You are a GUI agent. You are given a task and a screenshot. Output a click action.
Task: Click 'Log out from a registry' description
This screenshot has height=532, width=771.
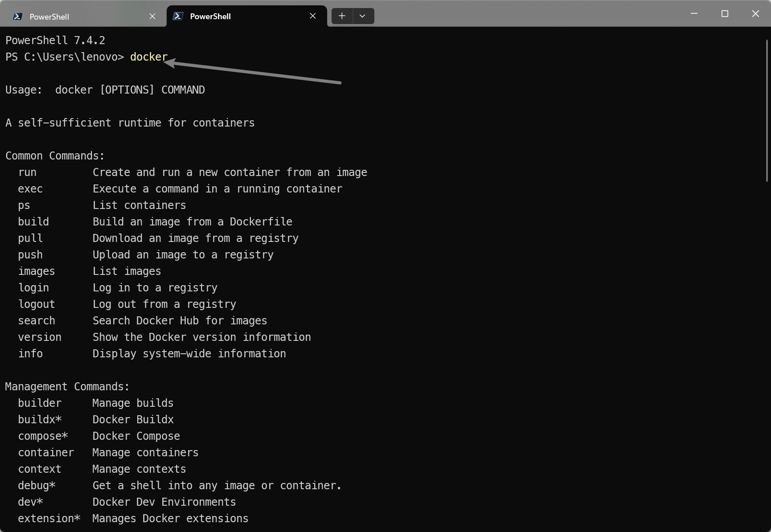[164, 304]
